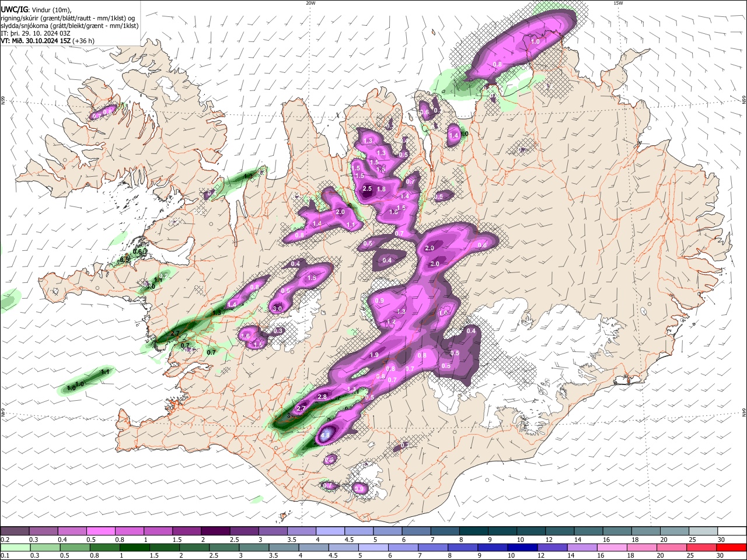Click the 0.3 snow-scale swatch
Image resolution: width=747 pixels, height=560 pixels.
tap(43, 531)
